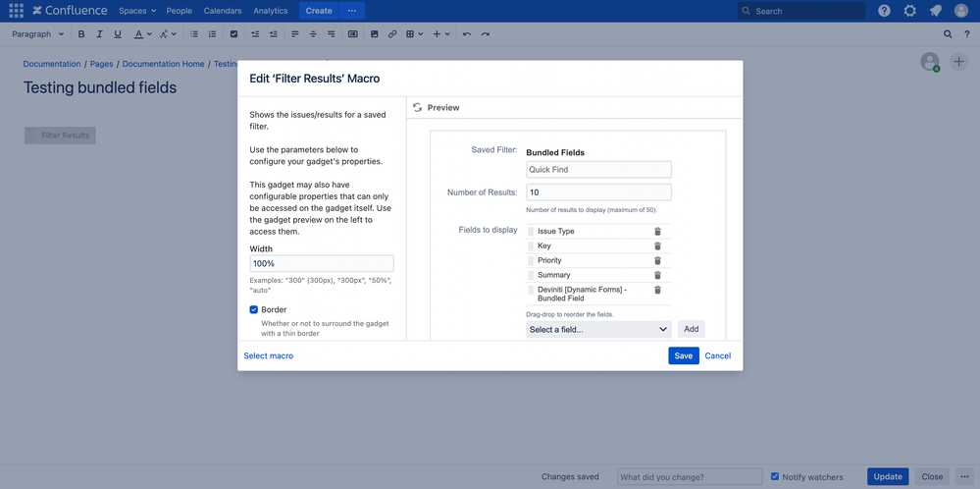Align text left
980x489 pixels.
pos(295,34)
